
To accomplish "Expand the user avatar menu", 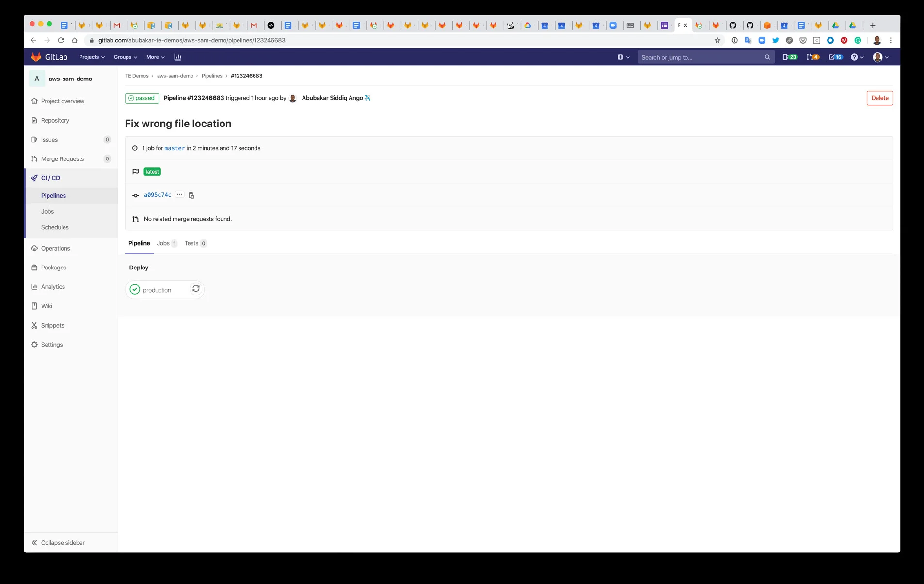I will 880,57.
